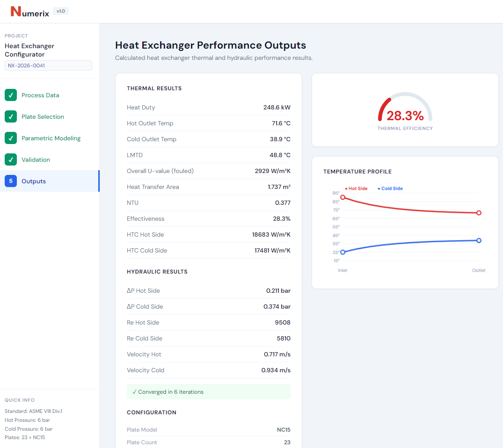Toggle the Converged in 6 iterations banner
Screen dimensions: 503x448
click(x=208, y=391)
